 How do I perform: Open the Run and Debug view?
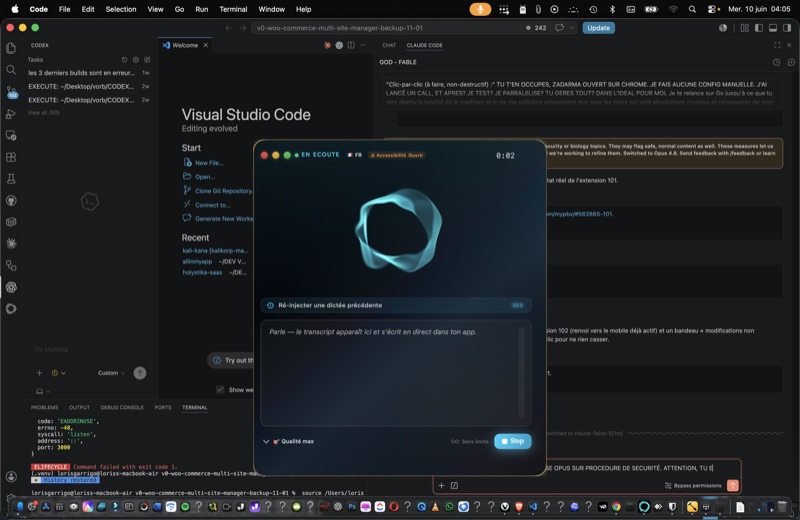click(x=11, y=114)
